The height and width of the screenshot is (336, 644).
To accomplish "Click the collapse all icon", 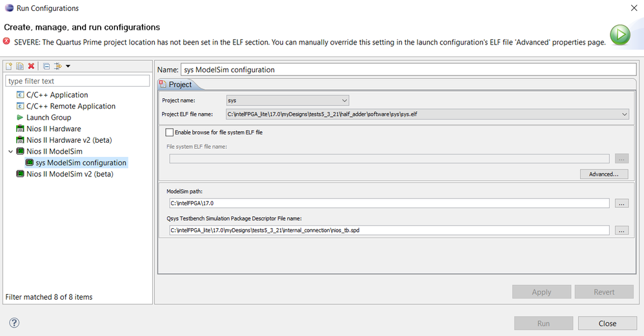I will [46, 66].
